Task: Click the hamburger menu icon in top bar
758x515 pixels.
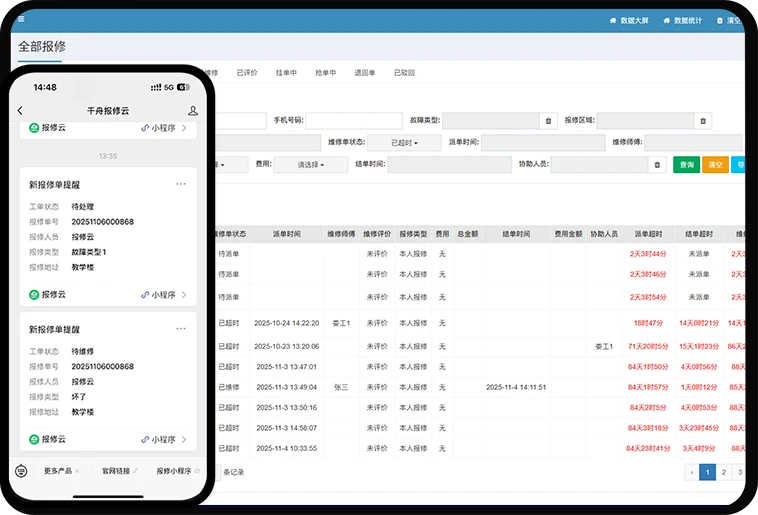Action: (22, 20)
